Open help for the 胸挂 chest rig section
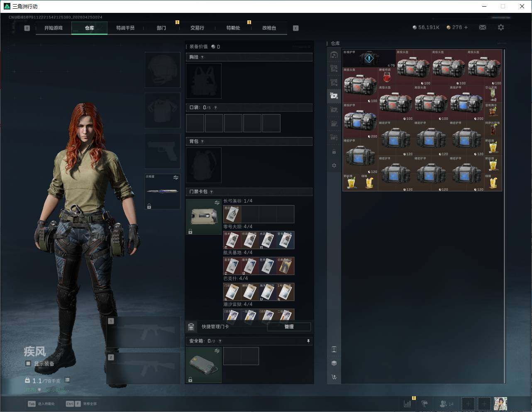532x412 pixels. coord(203,57)
